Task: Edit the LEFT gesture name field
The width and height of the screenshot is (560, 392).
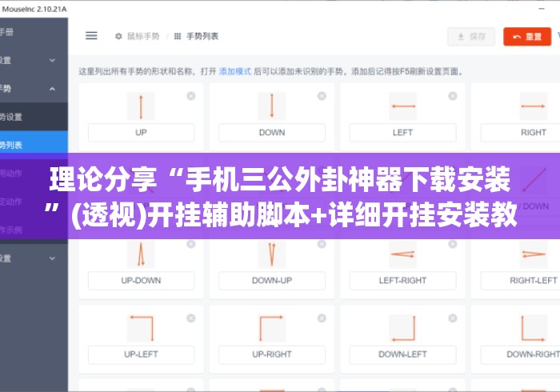Action: 403,133
